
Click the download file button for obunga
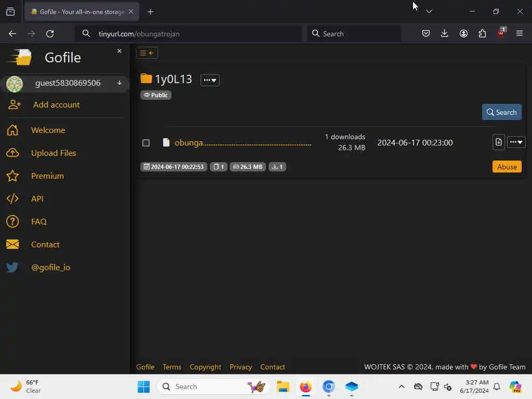click(498, 142)
